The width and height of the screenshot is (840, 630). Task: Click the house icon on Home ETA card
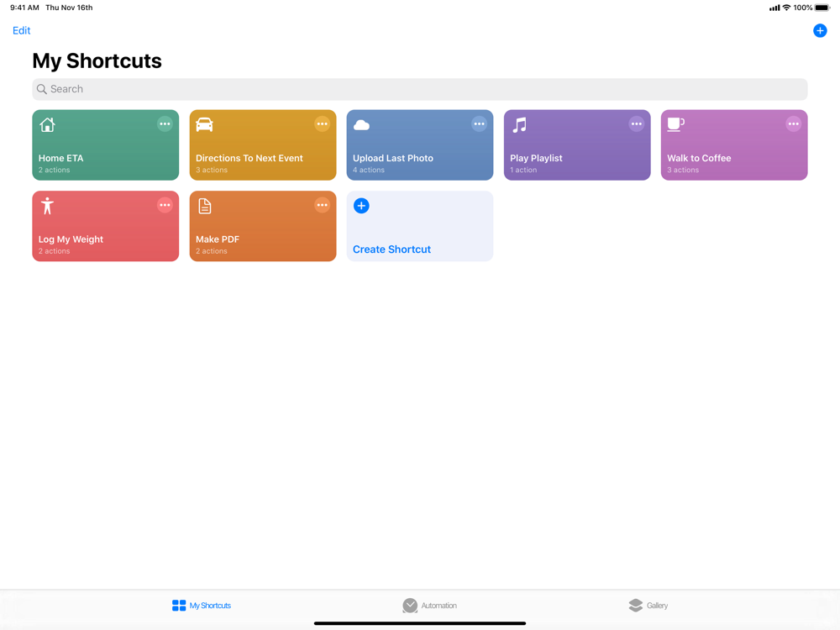(x=47, y=125)
